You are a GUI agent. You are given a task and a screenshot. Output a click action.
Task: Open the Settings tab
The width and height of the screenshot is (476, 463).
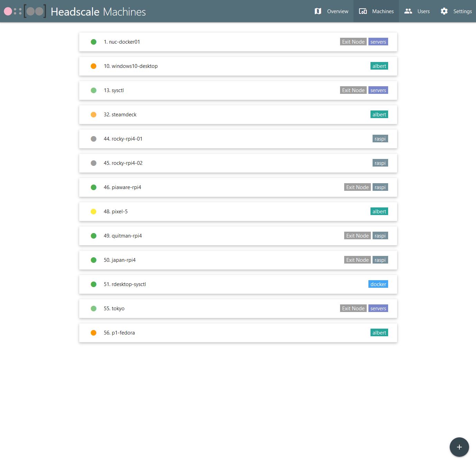pyautogui.click(x=456, y=11)
